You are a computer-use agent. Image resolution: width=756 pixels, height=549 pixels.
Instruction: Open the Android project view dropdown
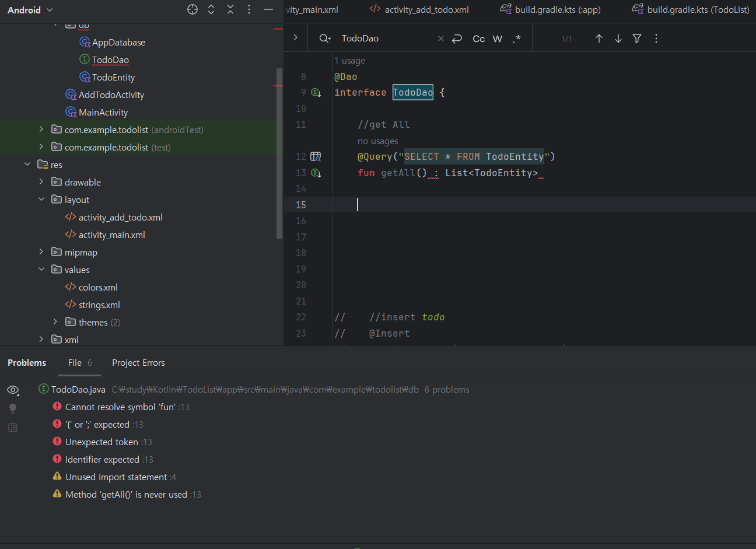point(30,10)
